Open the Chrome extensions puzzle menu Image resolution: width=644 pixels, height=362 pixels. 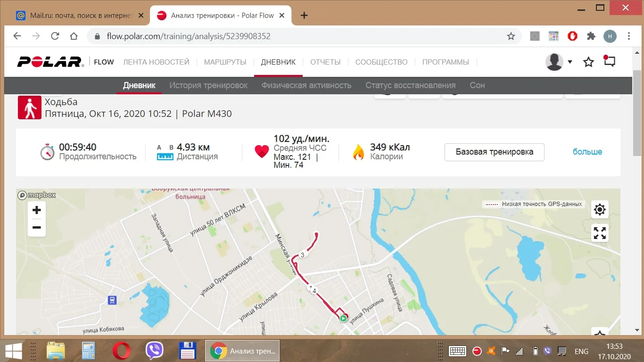pos(591,36)
